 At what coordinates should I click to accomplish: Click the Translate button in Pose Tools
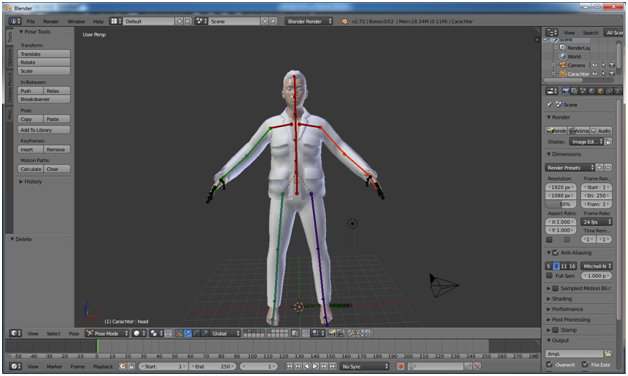click(44, 54)
